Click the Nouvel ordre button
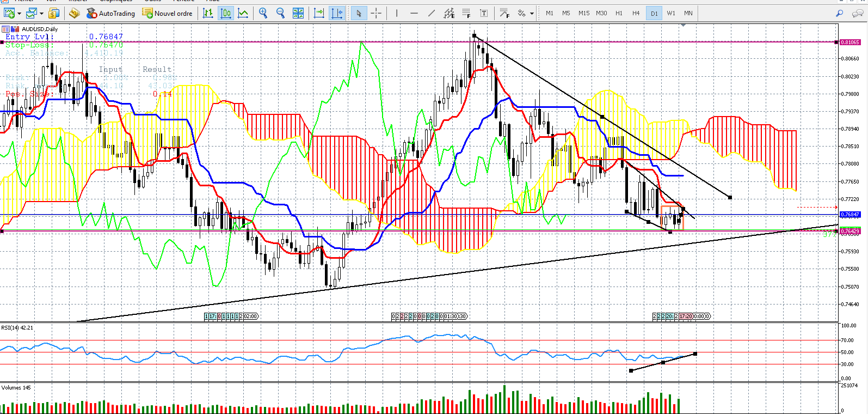Viewport: 868px width, 414px height. (x=168, y=13)
